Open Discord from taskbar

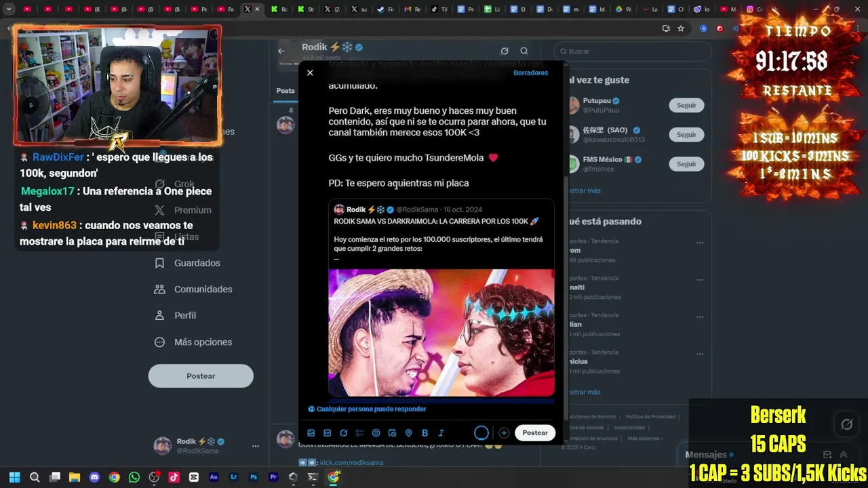(x=94, y=477)
